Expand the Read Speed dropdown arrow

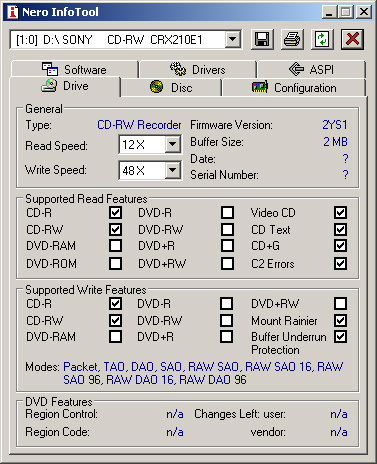pyautogui.click(x=172, y=144)
